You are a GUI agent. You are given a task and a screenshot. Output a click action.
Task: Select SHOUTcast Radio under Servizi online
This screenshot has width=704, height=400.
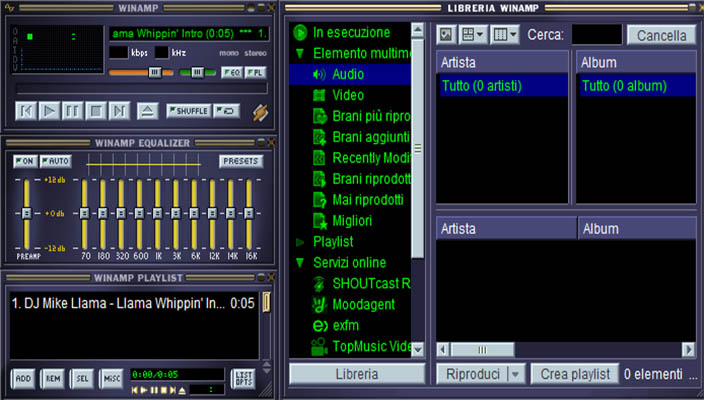click(371, 283)
